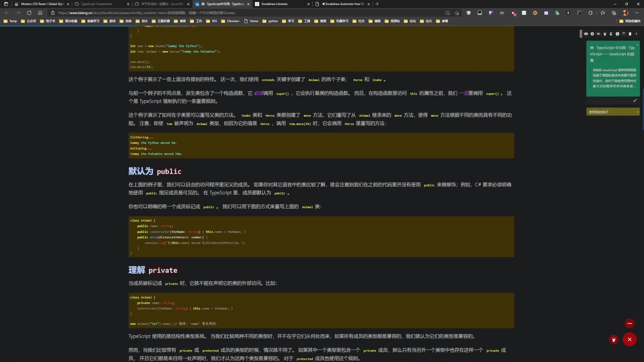Screen dimensions: 644x362
Task: Click the lightbulb icon in sidebar toolbar
Action: click(605, 34)
